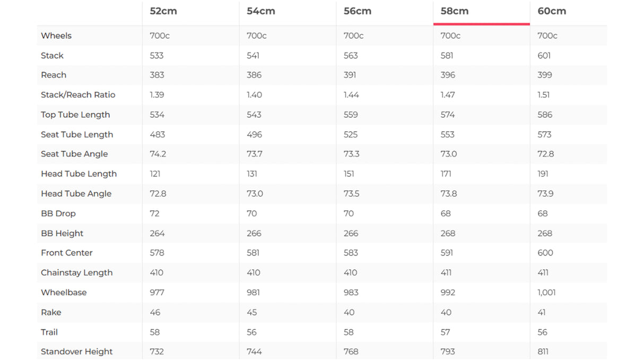Screen dimensions: 644x362
Task: Click the BB Drop row label
Action: (x=58, y=214)
